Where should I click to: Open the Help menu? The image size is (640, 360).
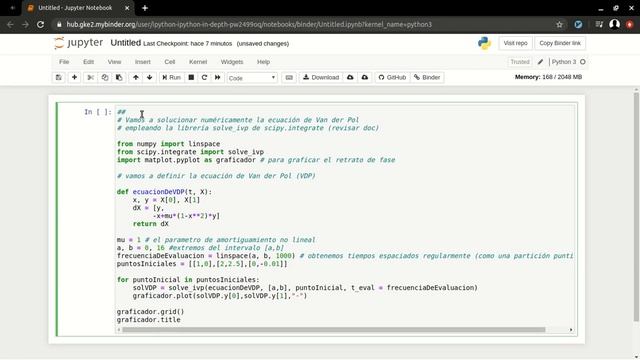pos(263,62)
